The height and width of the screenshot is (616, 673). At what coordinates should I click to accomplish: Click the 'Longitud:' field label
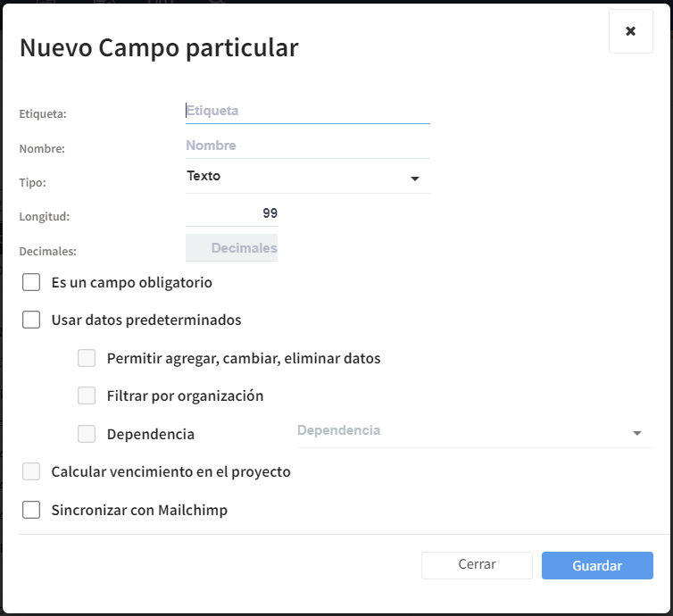[44, 216]
